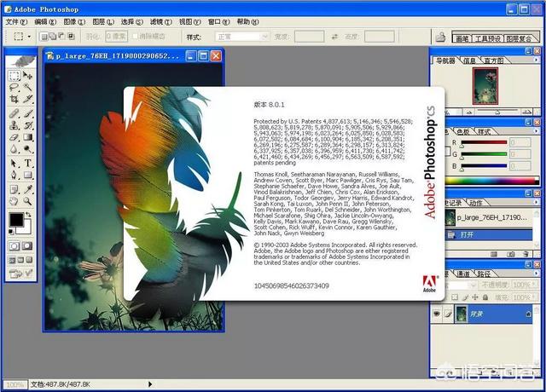
Task: Select the Eraser tool
Action: [x=15, y=137]
